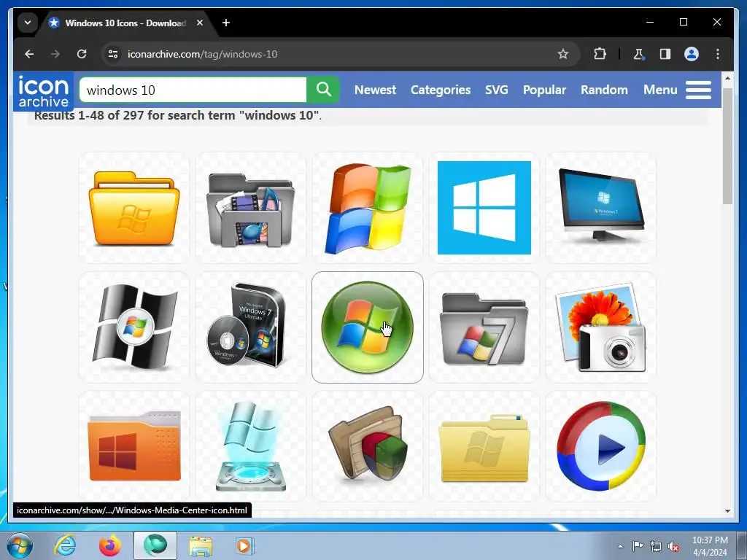Open Chrome Labs flask icon
Screen dimensions: 747x560
pyautogui.click(x=639, y=54)
